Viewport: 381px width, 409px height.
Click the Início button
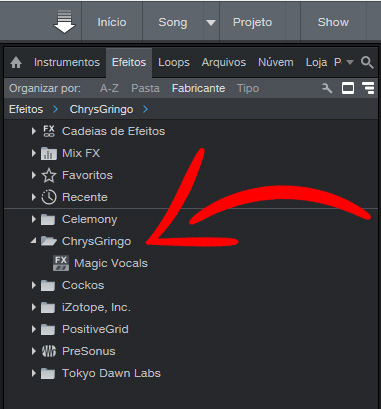(112, 22)
